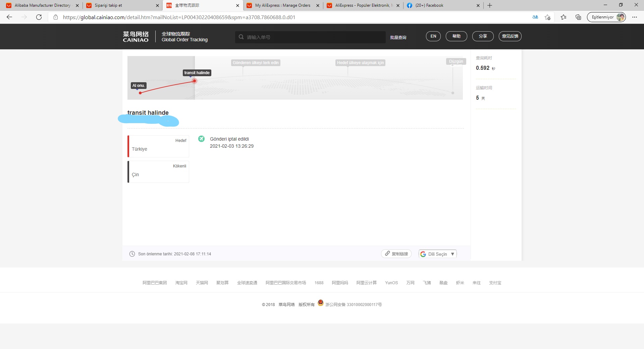This screenshot has height=349, width=644.
Task: Click the translate page icon in address bar
Action: (535, 17)
